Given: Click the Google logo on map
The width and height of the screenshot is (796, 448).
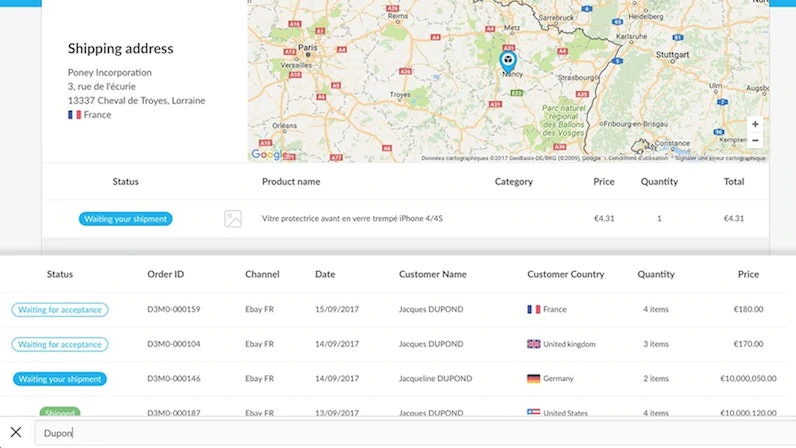Looking at the screenshot, I should [x=267, y=154].
